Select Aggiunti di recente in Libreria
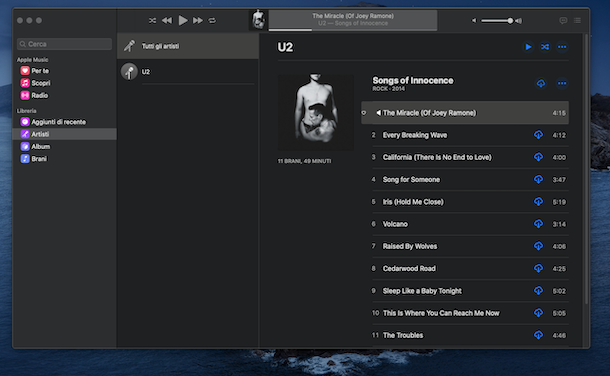 (x=64, y=122)
